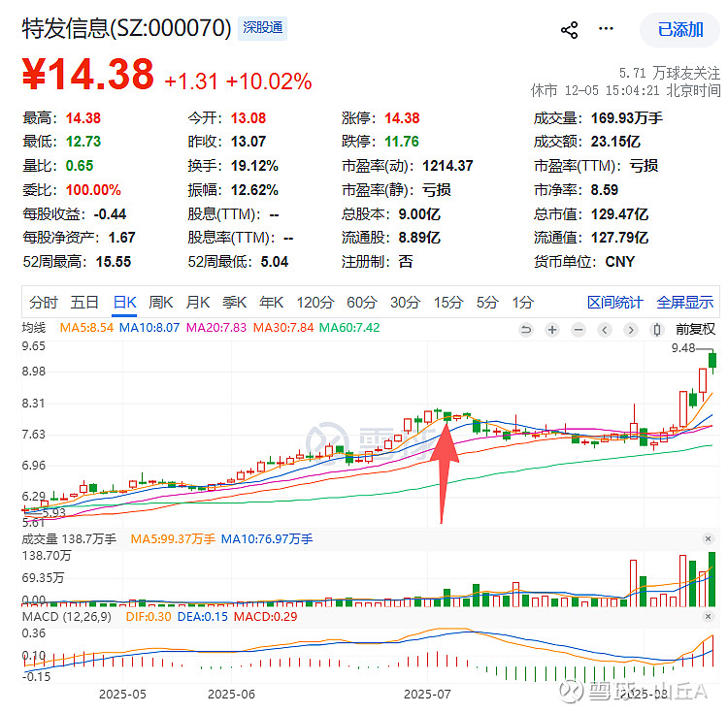The image size is (728, 713).
Task: Click the 全屏显示 link
Action: [685, 303]
